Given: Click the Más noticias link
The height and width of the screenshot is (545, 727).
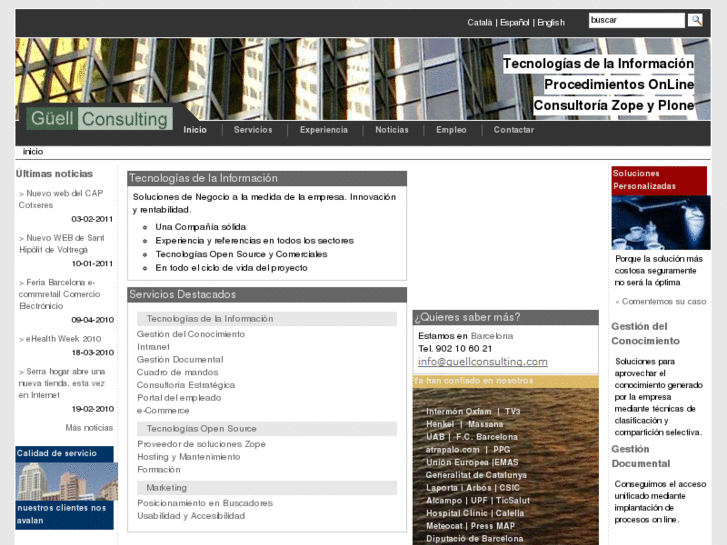Looking at the screenshot, I should pyautogui.click(x=89, y=428).
